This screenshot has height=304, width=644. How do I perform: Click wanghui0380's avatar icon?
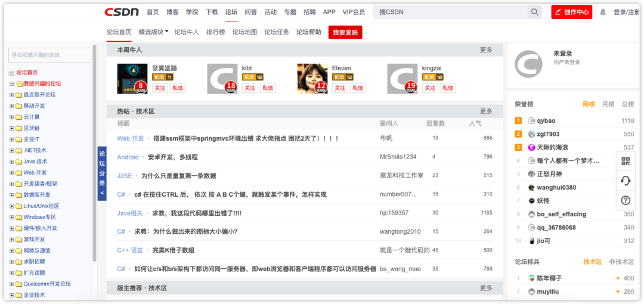point(531,187)
